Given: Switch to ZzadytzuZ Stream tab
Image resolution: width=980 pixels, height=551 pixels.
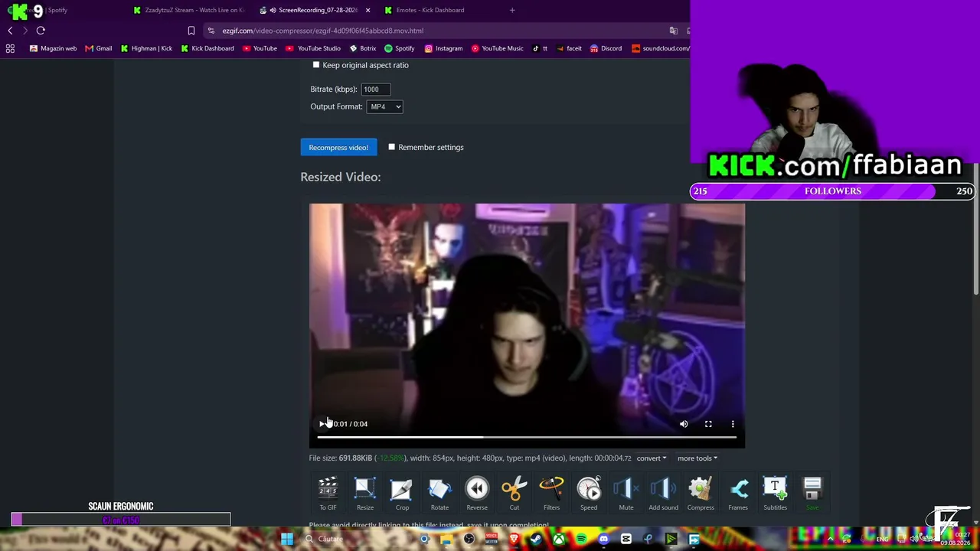Looking at the screenshot, I should 188,10.
